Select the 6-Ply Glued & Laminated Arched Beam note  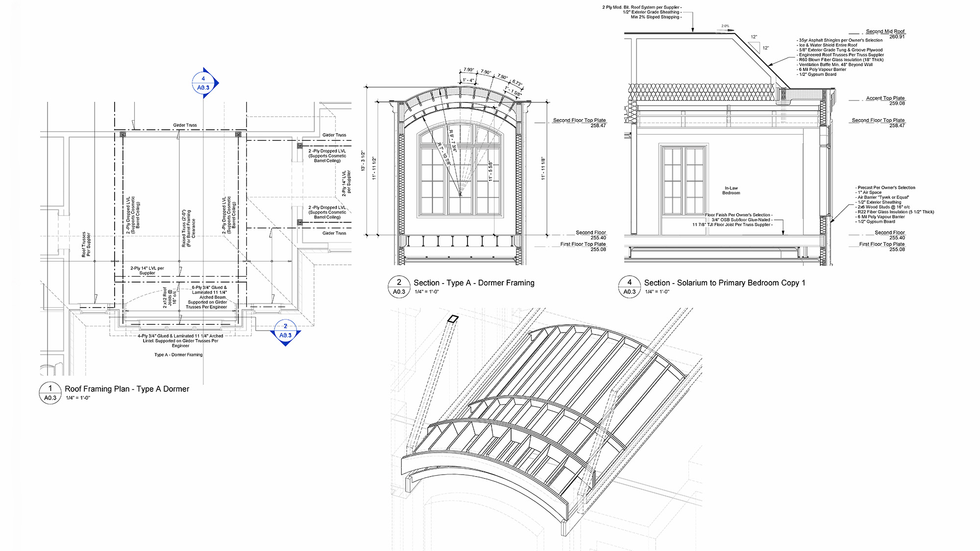tap(209, 297)
